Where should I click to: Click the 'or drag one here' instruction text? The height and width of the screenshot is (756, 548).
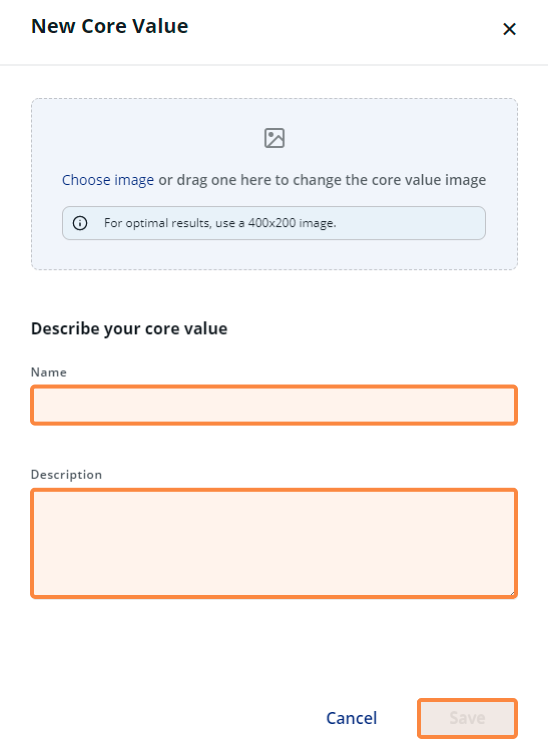[323, 180]
